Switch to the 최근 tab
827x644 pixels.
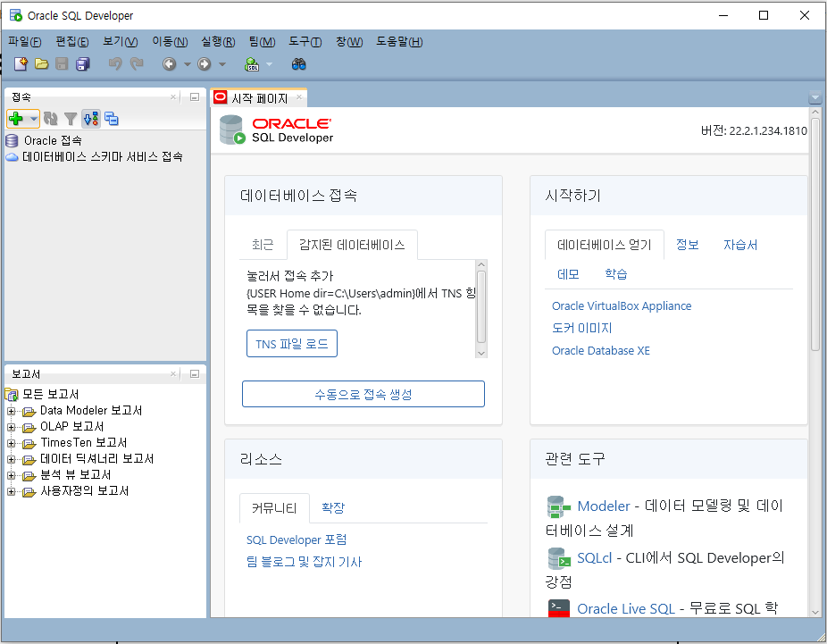pyautogui.click(x=263, y=245)
